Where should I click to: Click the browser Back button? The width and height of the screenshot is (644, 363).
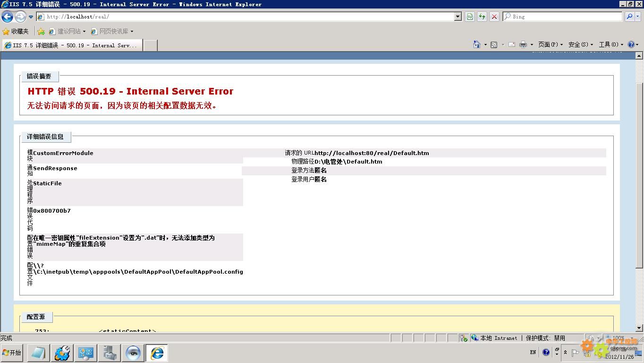[x=7, y=17]
